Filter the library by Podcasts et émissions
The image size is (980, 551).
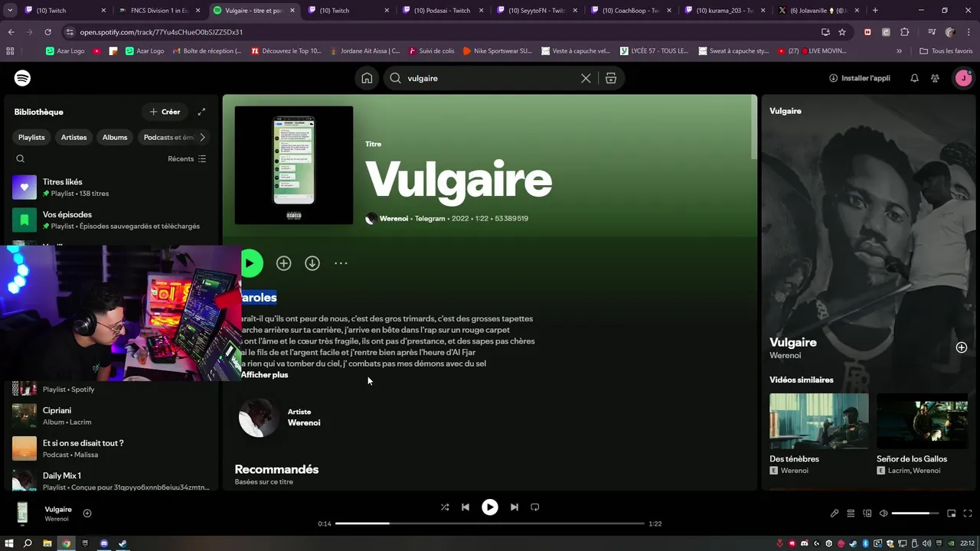(x=167, y=137)
